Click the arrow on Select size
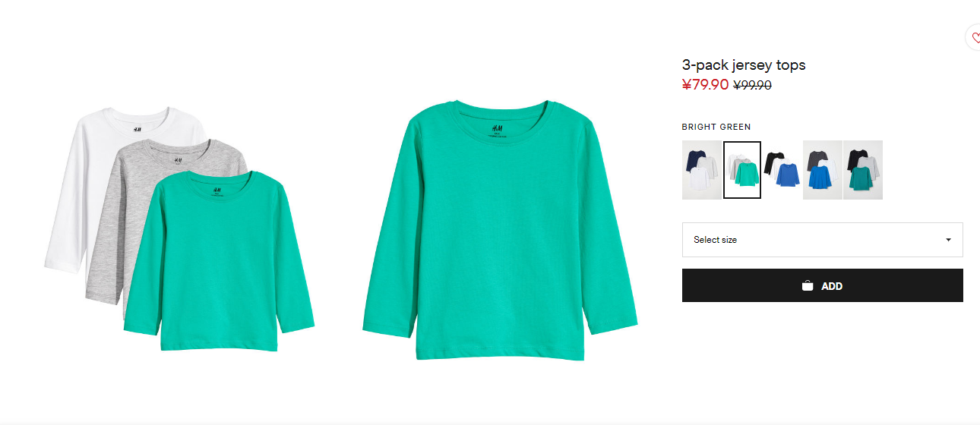Image resolution: width=980 pixels, height=425 pixels. (948, 240)
